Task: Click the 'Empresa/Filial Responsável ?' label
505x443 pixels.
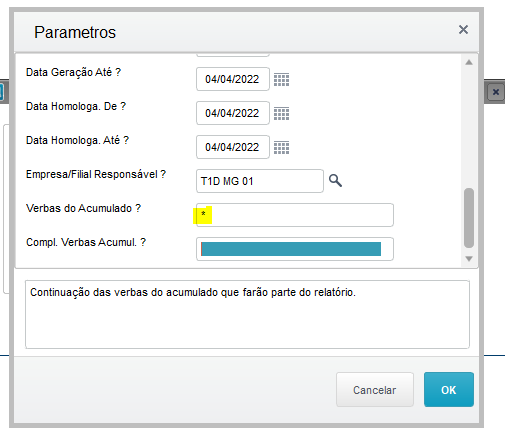Action: [96, 174]
